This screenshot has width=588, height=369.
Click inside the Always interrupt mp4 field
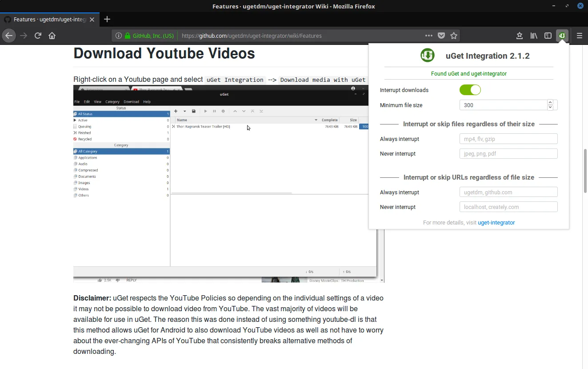pos(508,139)
